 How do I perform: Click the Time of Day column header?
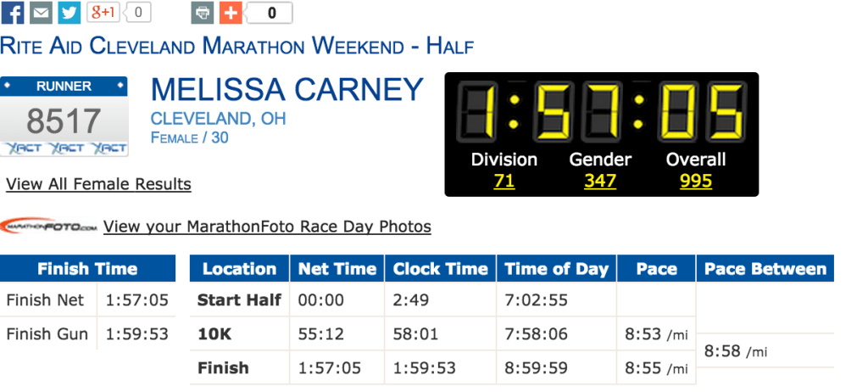(556, 269)
